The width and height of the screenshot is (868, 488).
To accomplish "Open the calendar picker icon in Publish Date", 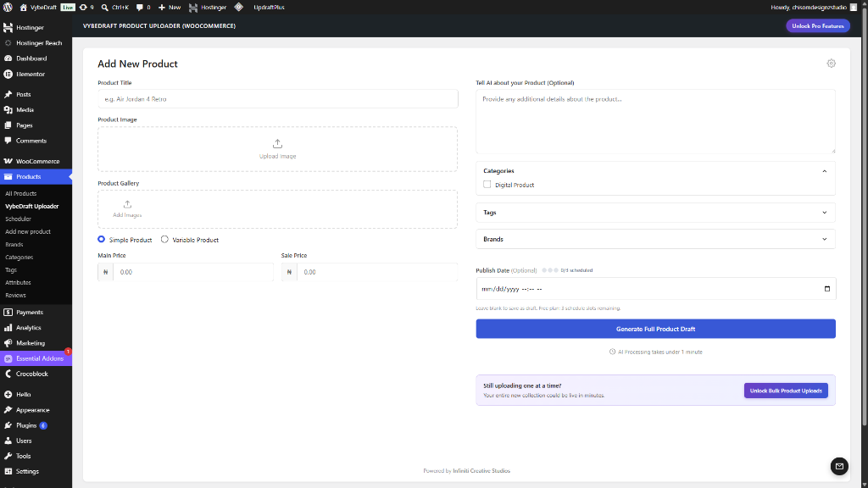I will 827,289.
